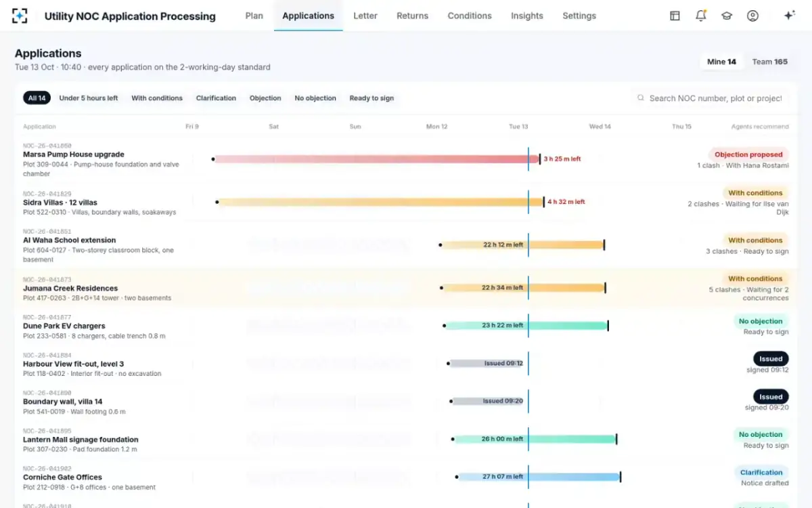
Task: Click the Objection proposed badge
Action: [748, 154]
